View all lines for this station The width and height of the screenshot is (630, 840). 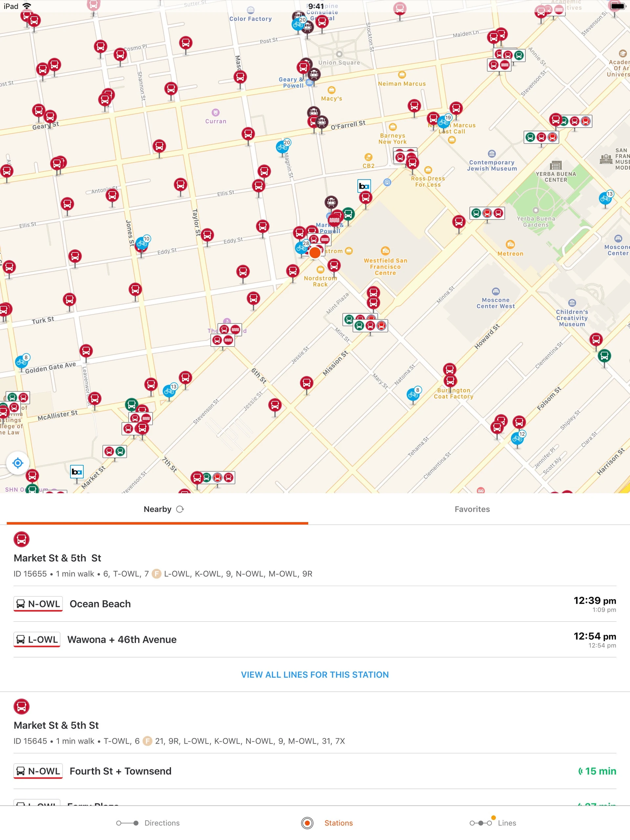(x=315, y=674)
